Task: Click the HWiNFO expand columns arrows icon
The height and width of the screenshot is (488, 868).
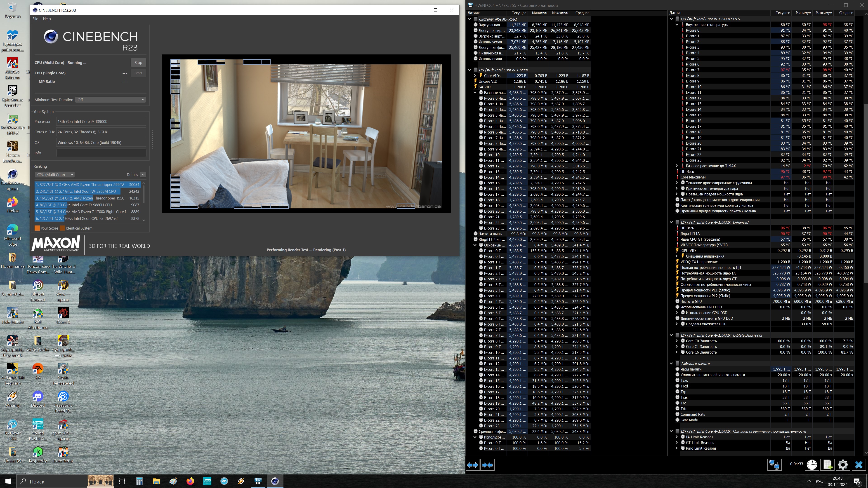Action: (x=472, y=465)
